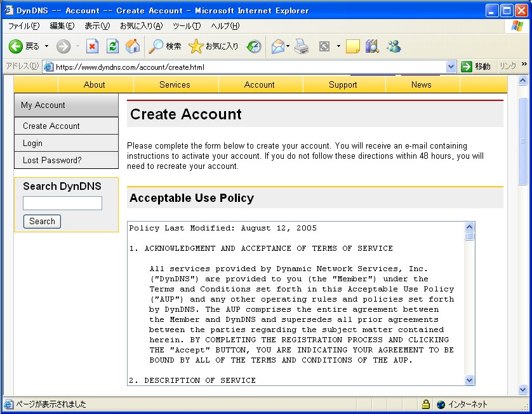Open the Search magnifier in the toolbar
The image size is (532, 414).
click(x=156, y=46)
